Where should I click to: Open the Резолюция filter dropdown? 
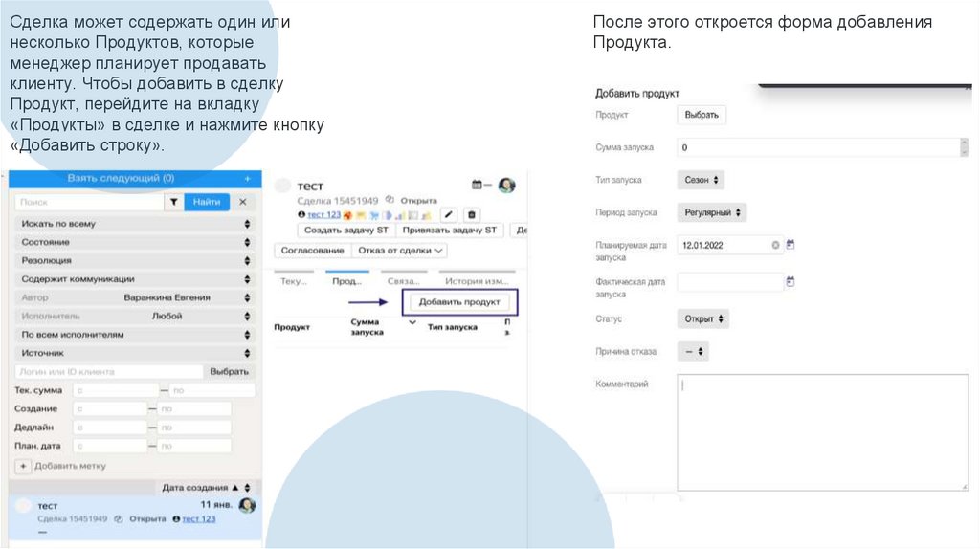(x=136, y=260)
